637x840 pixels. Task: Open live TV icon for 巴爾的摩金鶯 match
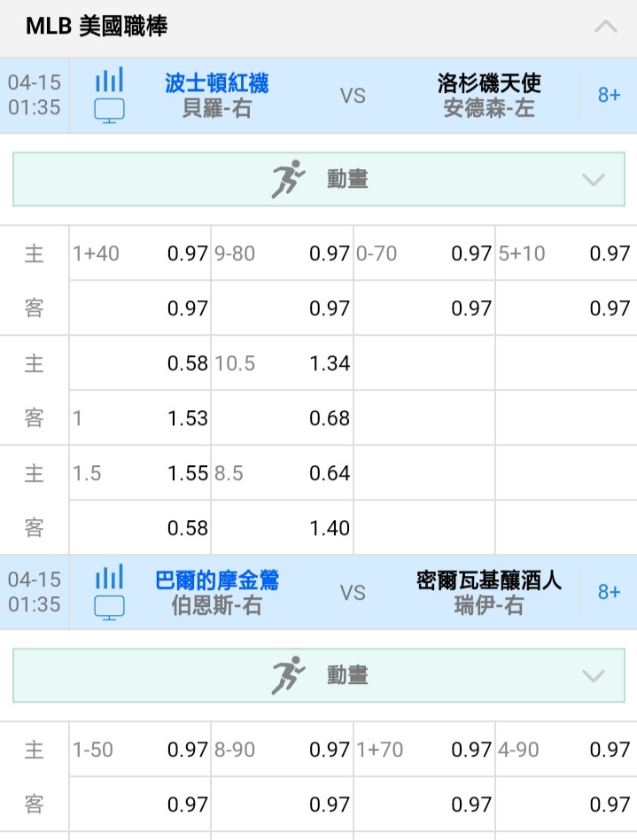[x=109, y=608]
